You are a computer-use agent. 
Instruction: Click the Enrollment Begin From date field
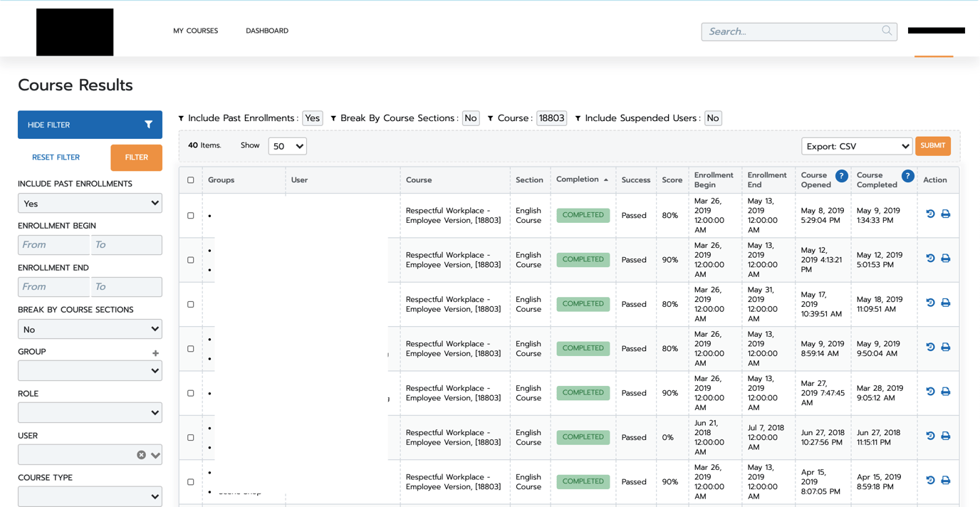pos(54,245)
